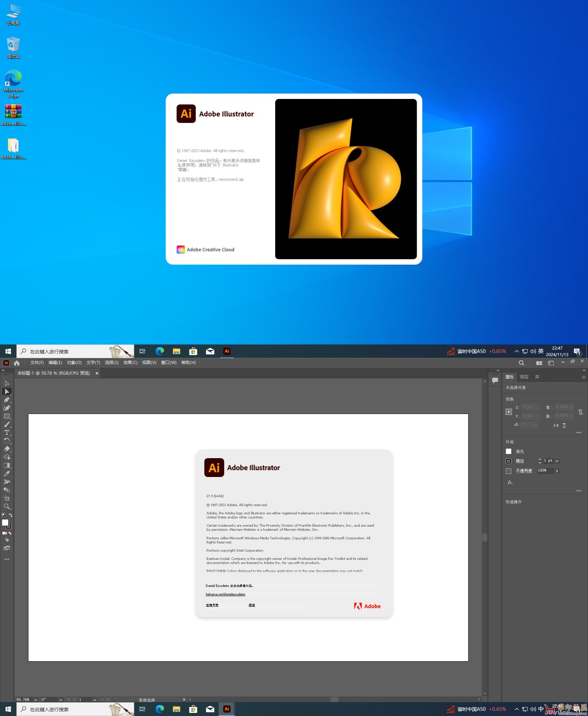Select the 未标题-1 document tab
Screen dimensions: 588x716
point(54,373)
